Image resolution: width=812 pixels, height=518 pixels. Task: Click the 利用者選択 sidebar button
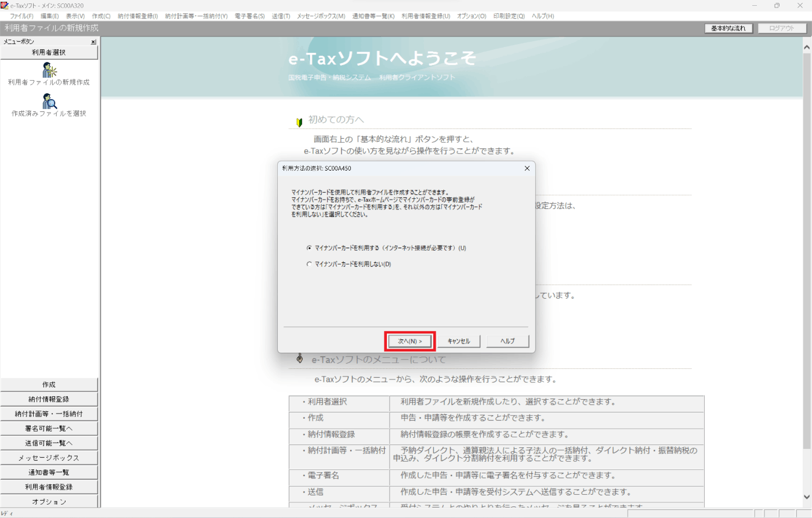click(x=49, y=52)
